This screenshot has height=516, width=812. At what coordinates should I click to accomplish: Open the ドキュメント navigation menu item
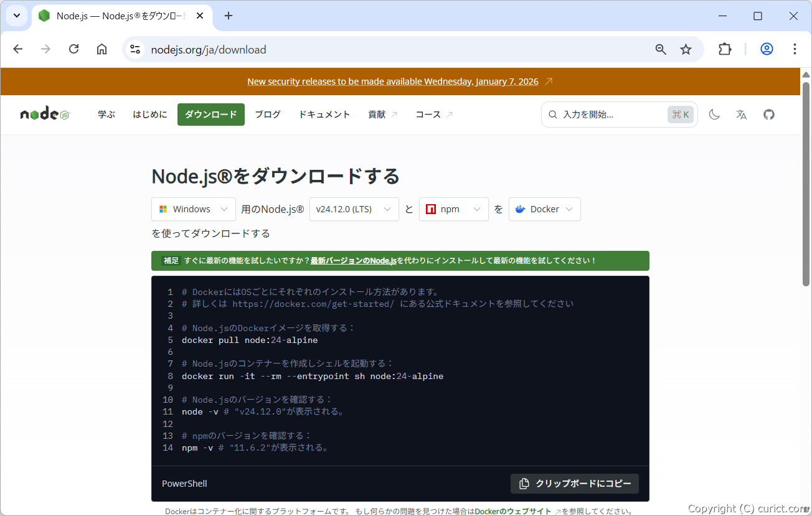[x=324, y=115]
